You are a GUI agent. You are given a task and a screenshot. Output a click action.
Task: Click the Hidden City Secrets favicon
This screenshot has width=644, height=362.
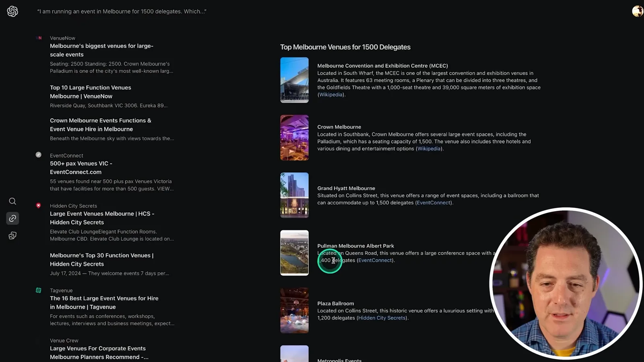(39, 206)
